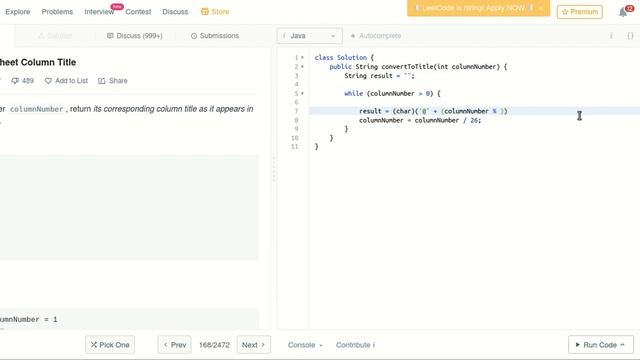Click the Share icon

[102, 81]
